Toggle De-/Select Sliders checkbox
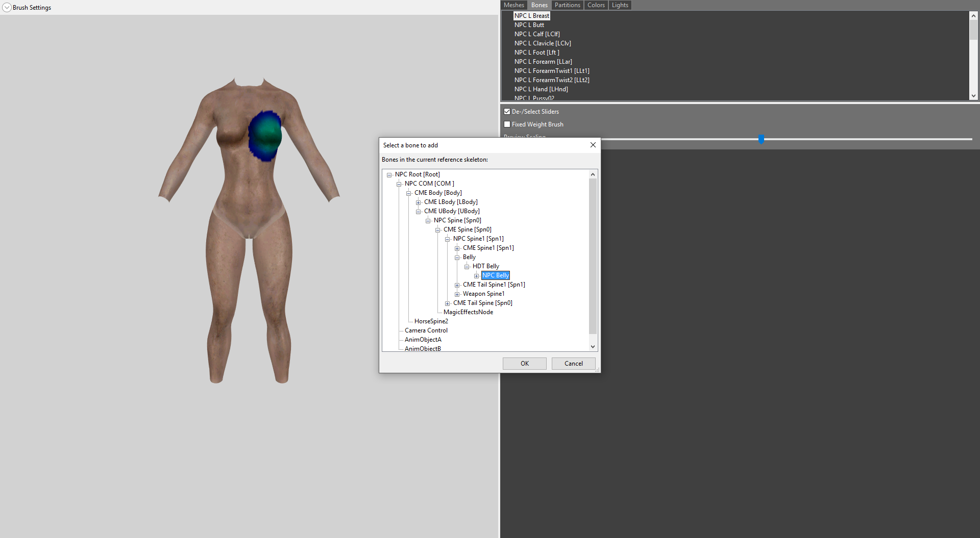This screenshot has height=538, width=980. [x=507, y=112]
